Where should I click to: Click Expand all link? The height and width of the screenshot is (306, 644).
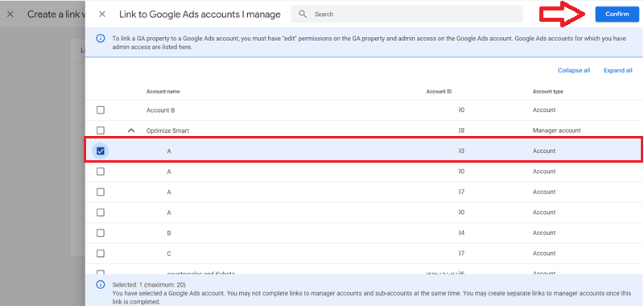coord(617,70)
